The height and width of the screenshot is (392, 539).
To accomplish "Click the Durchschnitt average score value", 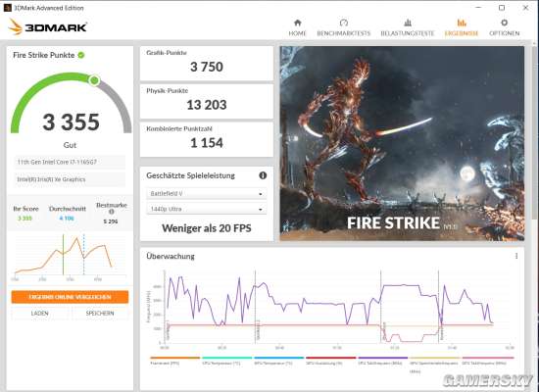I will (x=67, y=219).
